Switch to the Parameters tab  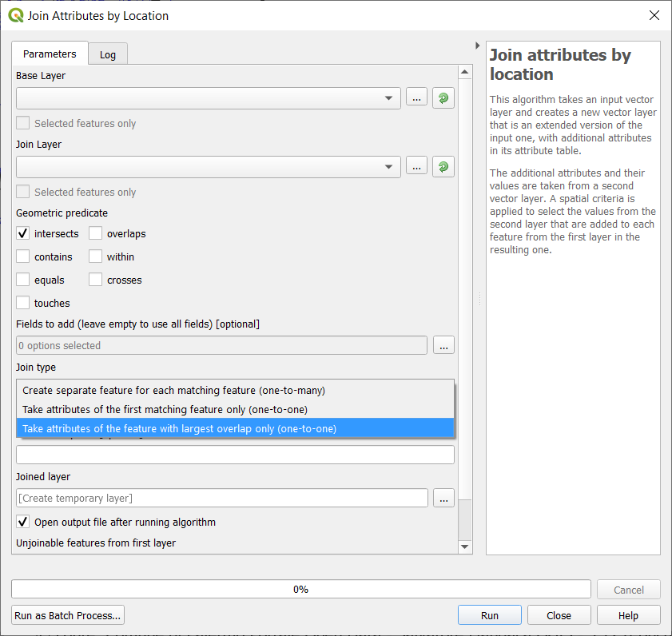point(50,54)
